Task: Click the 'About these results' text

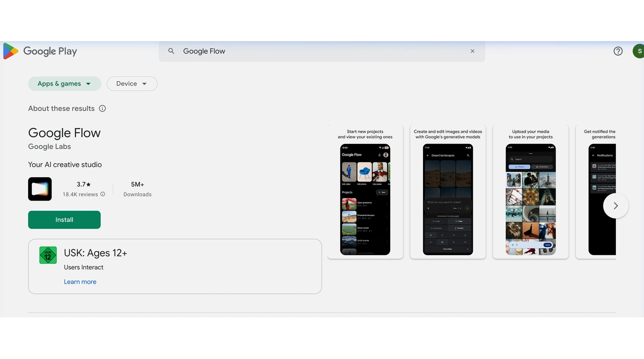Action: pos(61,108)
